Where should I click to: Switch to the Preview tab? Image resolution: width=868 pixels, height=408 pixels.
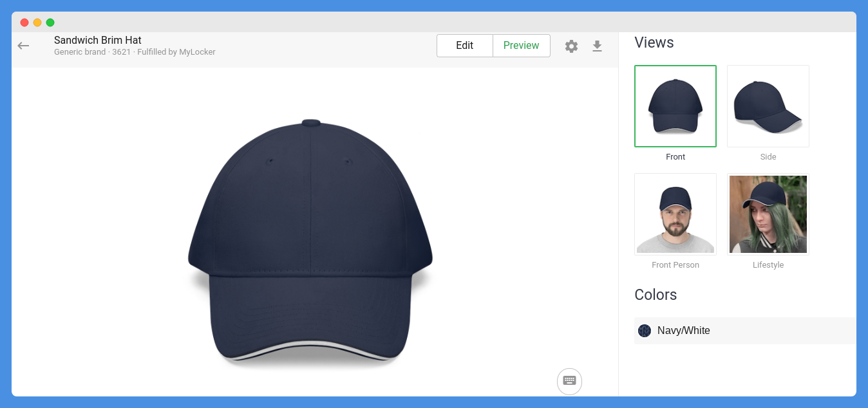pos(522,46)
